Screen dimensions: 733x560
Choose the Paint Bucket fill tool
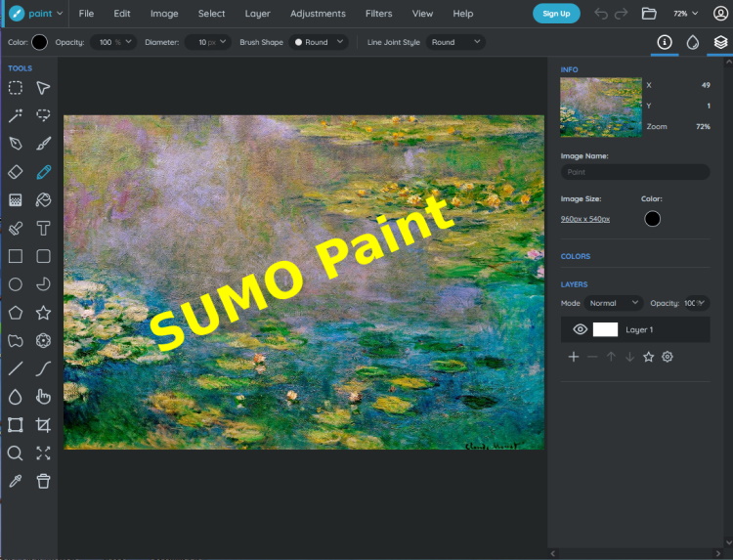(43, 200)
